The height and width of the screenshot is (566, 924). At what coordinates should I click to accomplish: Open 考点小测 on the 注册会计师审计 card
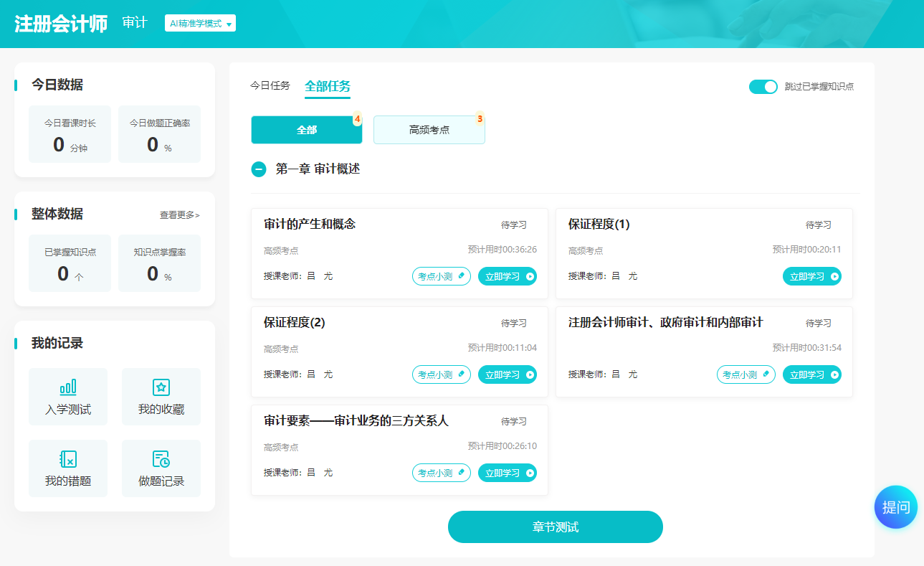[x=746, y=374]
